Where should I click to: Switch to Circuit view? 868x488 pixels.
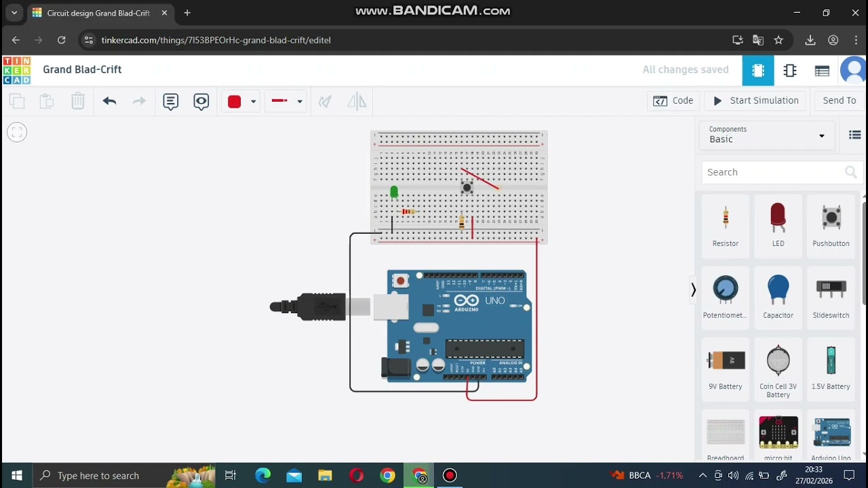758,70
